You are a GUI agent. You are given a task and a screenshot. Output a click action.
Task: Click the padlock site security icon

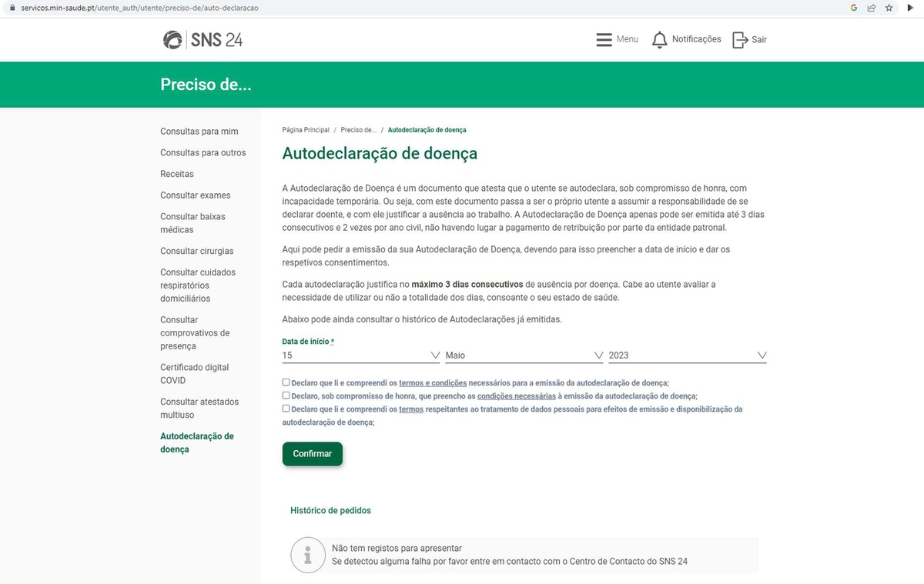(x=12, y=8)
